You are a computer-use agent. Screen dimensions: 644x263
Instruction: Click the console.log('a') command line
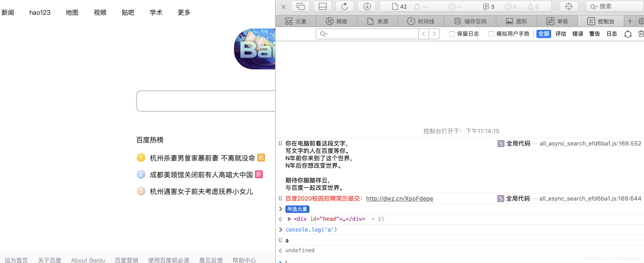tap(311, 230)
